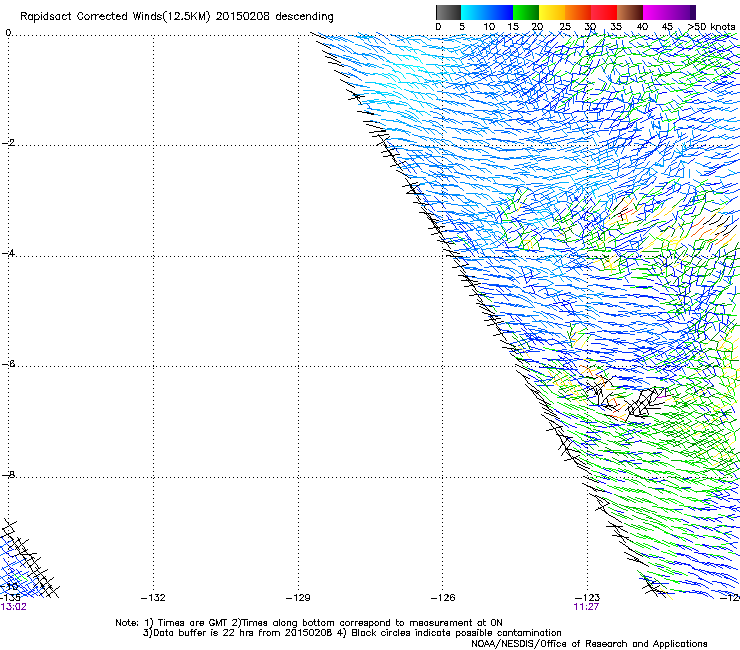Click the legend tick label '25'

pyautogui.click(x=565, y=27)
